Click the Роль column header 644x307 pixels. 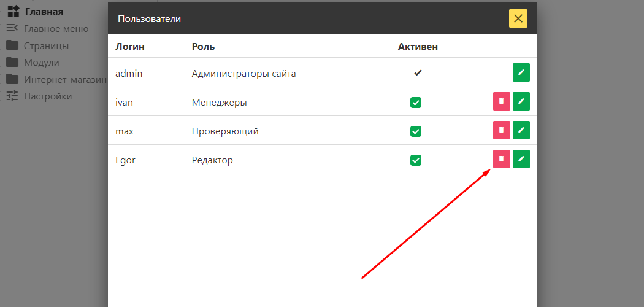(203, 47)
